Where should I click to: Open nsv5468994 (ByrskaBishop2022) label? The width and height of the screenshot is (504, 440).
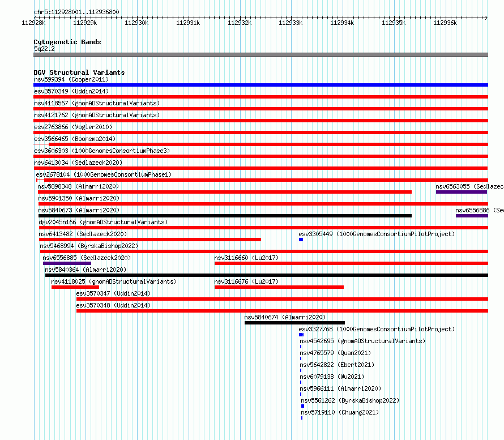(x=89, y=246)
